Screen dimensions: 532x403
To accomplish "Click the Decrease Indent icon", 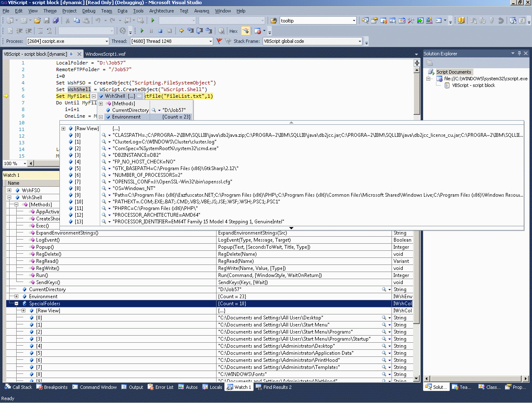I will (x=19, y=31).
